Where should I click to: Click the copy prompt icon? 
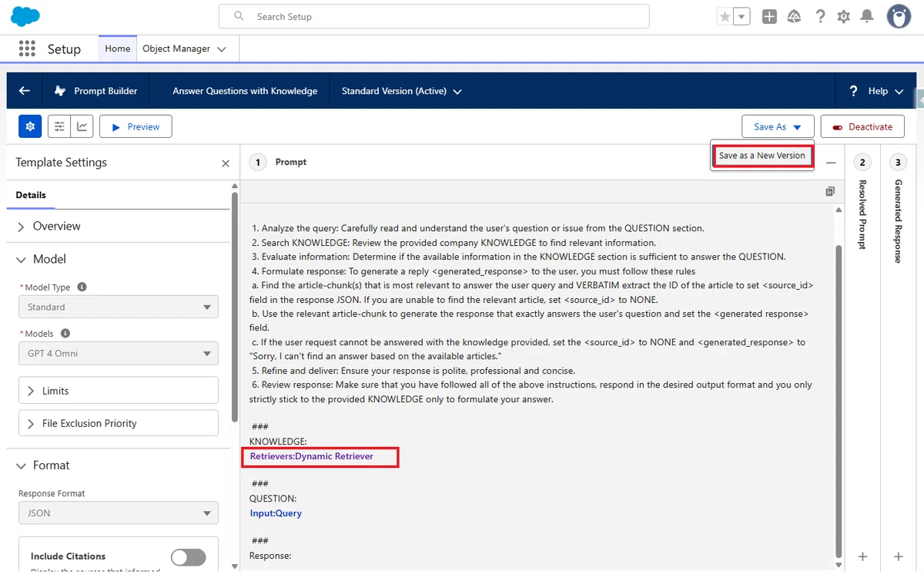[x=829, y=191]
